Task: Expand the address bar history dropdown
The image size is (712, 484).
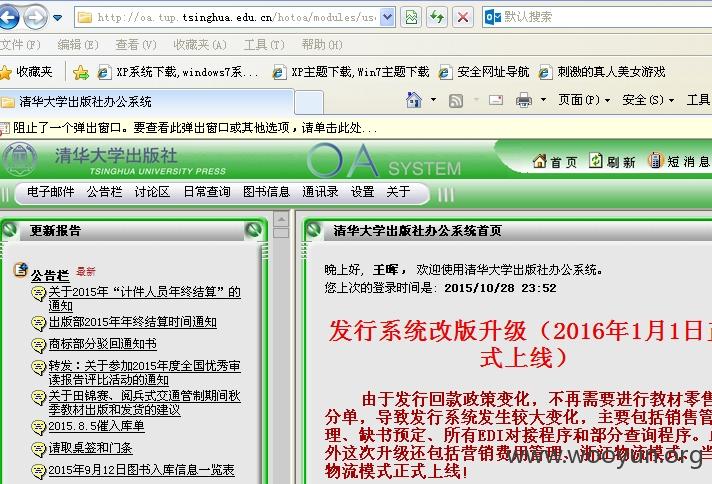Action: [x=387, y=17]
